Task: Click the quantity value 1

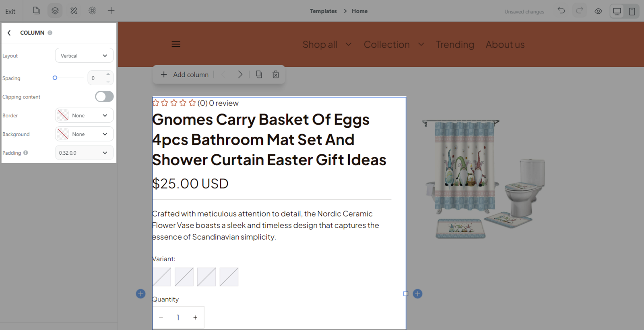Action: tap(178, 318)
